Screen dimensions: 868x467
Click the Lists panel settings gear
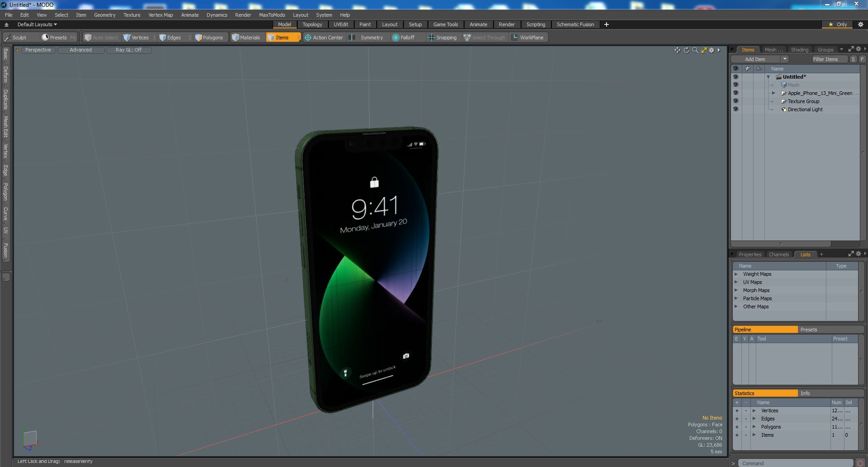(x=858, y=254)
